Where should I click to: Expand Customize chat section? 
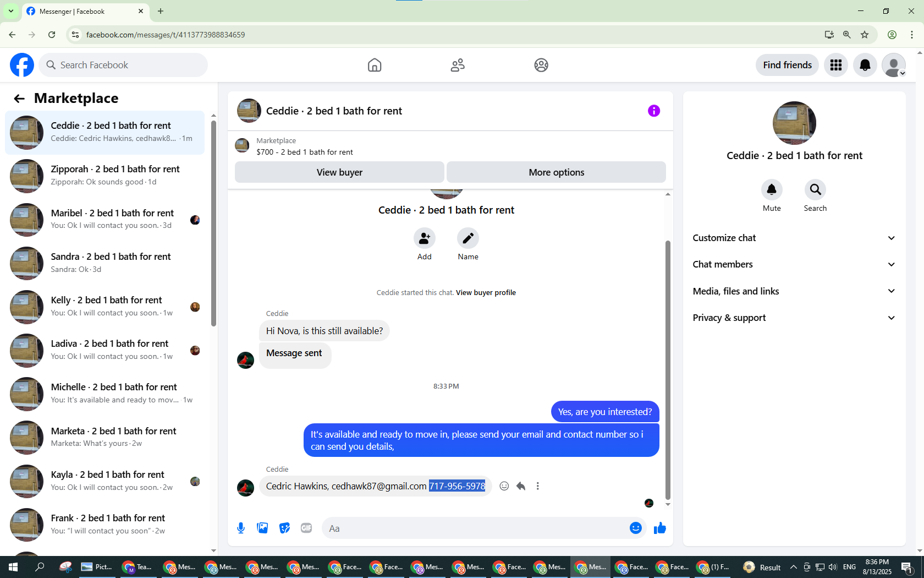click(794, 238)
